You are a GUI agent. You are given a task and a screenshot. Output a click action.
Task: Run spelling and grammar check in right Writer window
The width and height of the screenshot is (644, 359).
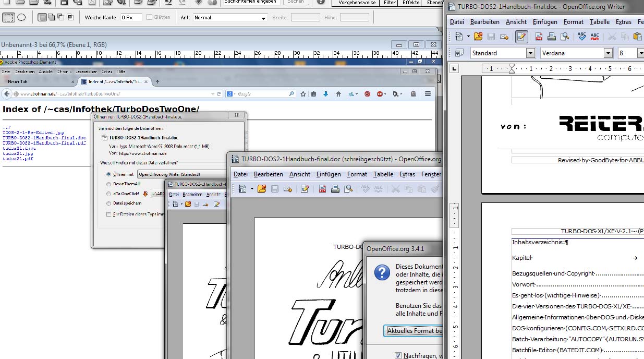(582, 37)
